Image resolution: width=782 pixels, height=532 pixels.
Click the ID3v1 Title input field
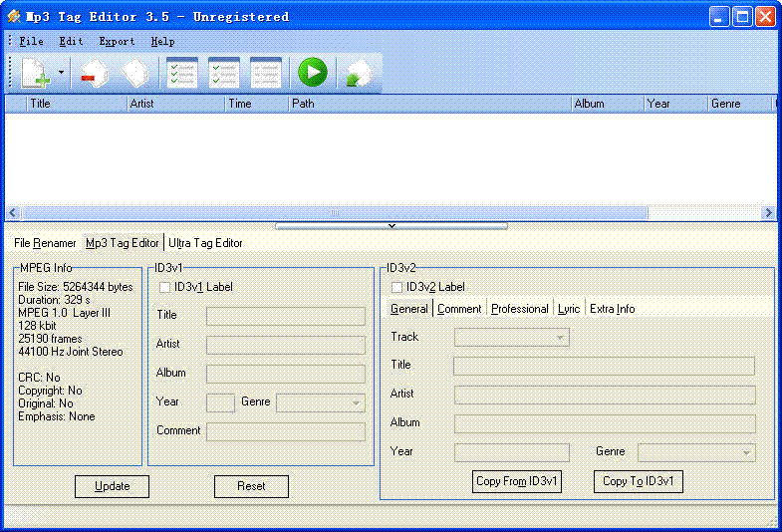point(286,316)
